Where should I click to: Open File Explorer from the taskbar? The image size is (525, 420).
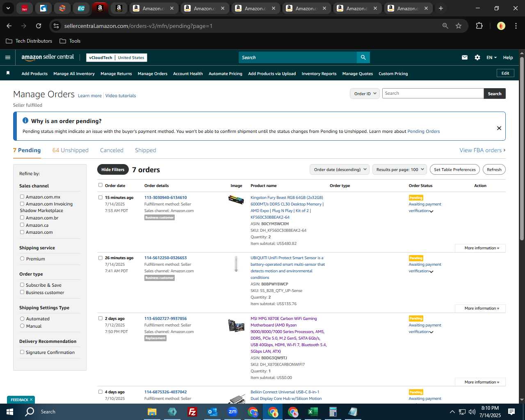(152, 412)
